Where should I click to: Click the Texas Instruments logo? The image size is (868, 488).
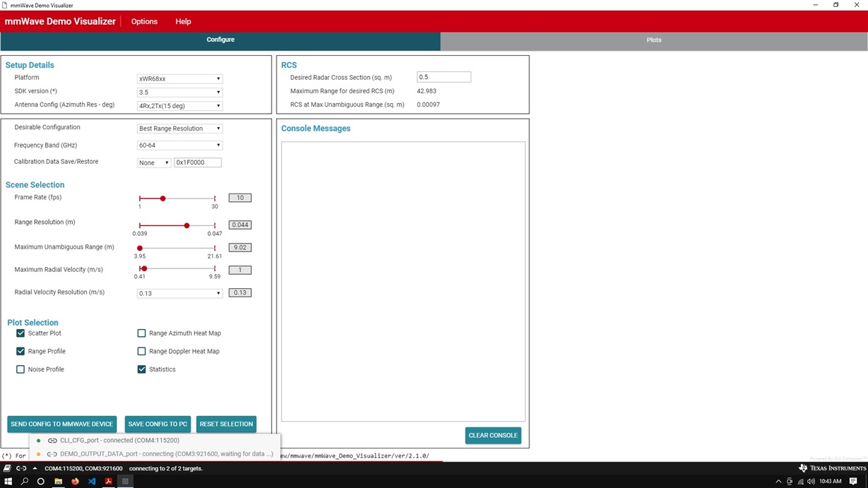coord(832,468)
